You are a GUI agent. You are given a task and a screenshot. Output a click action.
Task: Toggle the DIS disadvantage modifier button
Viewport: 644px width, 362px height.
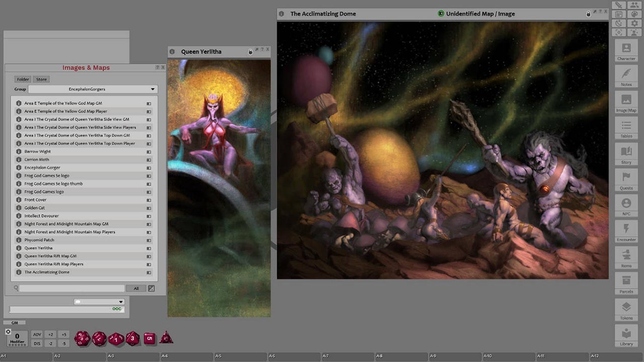tap(37, 343)
